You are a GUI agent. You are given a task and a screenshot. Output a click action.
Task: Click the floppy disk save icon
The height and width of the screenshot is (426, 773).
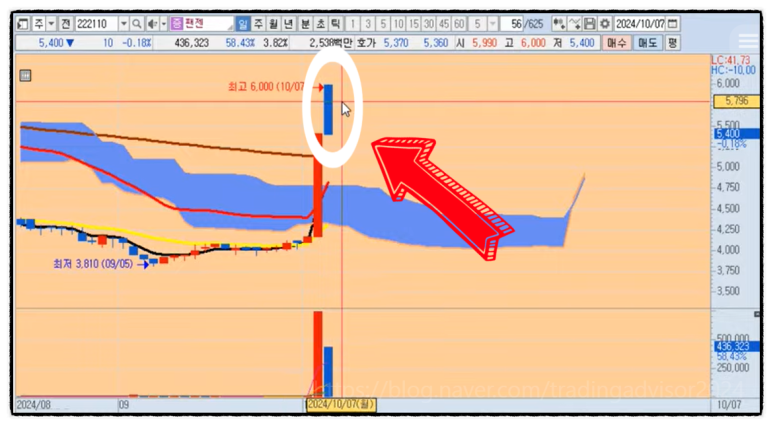pos(590,24)
